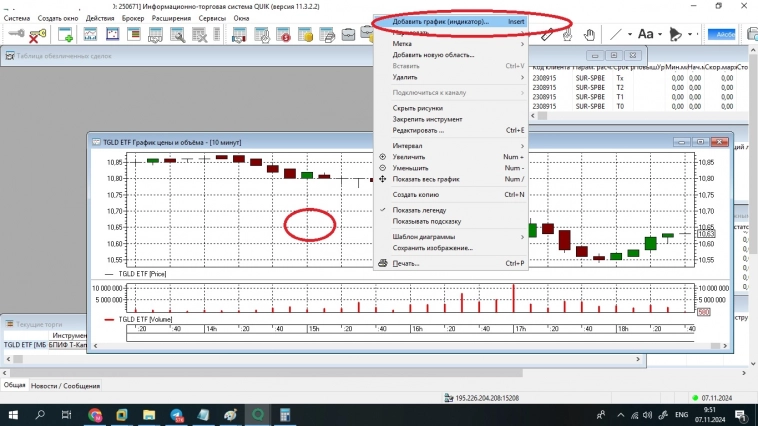Click Сохранить изображение in context menu
758x426 pixels.
coord(432,248)
